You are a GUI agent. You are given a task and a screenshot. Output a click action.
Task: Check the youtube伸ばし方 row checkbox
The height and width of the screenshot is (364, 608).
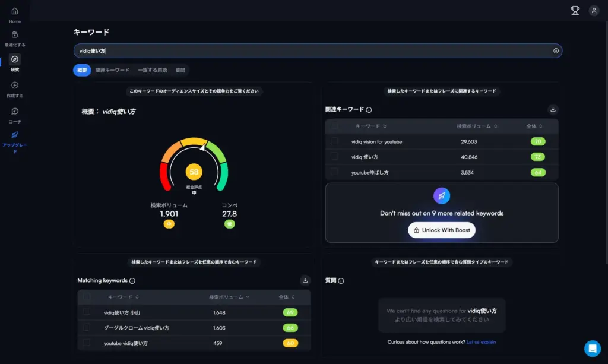coord(334,172)
